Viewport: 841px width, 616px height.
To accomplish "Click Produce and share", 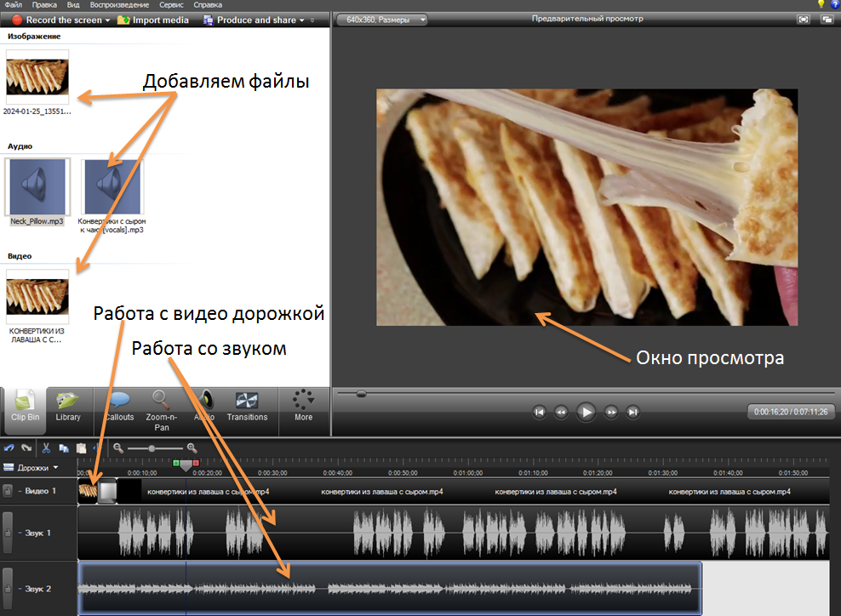I will point(249,20).
